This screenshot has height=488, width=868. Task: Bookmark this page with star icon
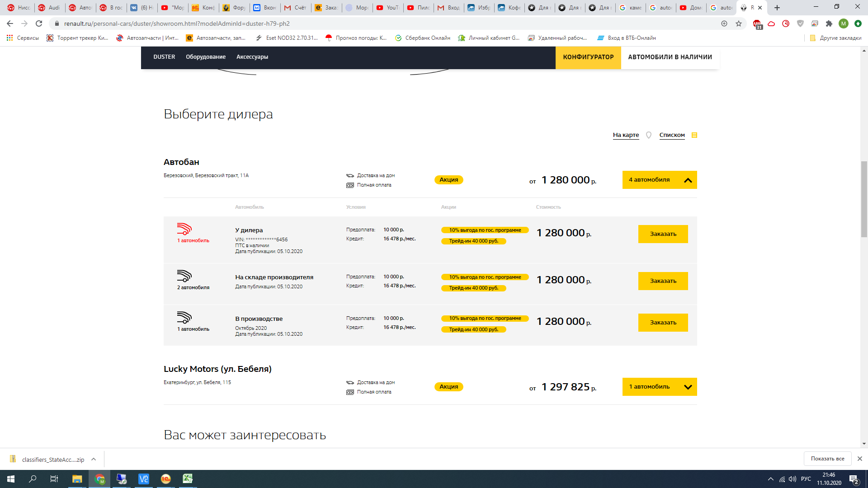[x=739, y=23]
